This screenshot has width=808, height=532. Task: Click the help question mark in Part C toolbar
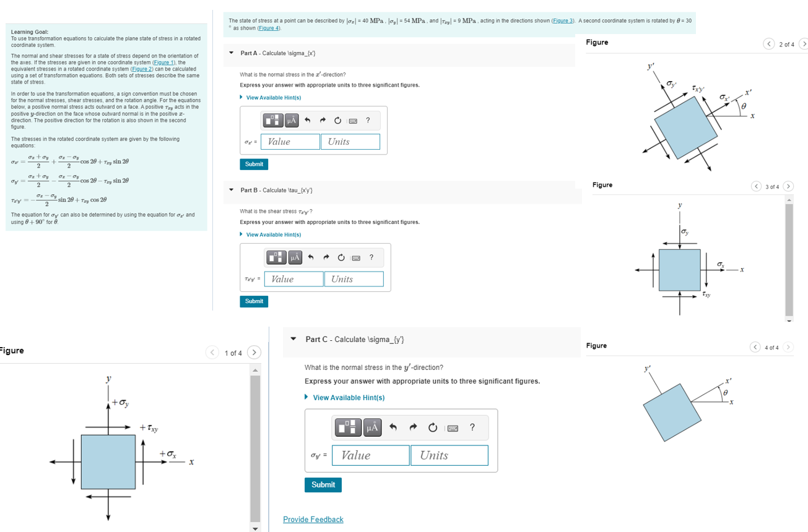click(472, 427)
